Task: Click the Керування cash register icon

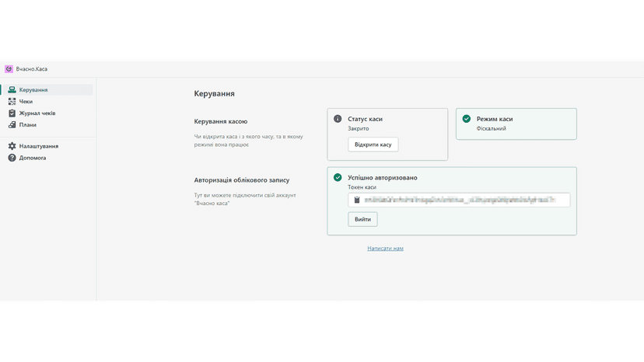Action: [12, 89]
